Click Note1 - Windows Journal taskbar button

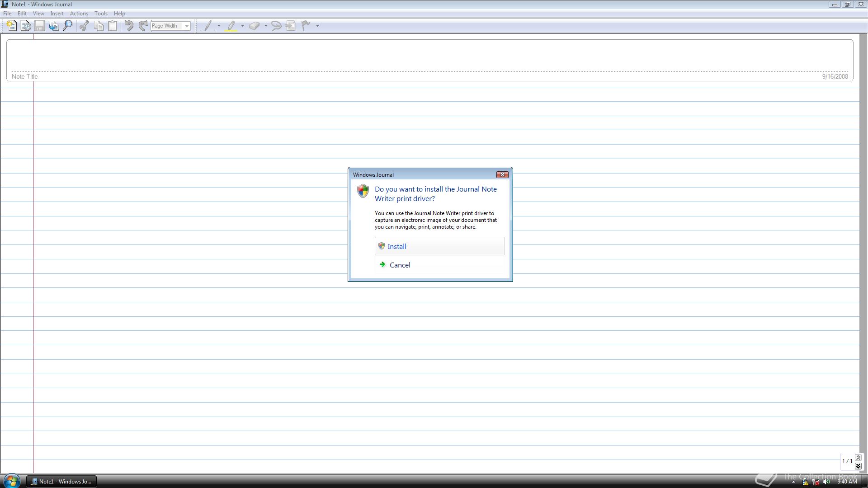click(61, 481)
